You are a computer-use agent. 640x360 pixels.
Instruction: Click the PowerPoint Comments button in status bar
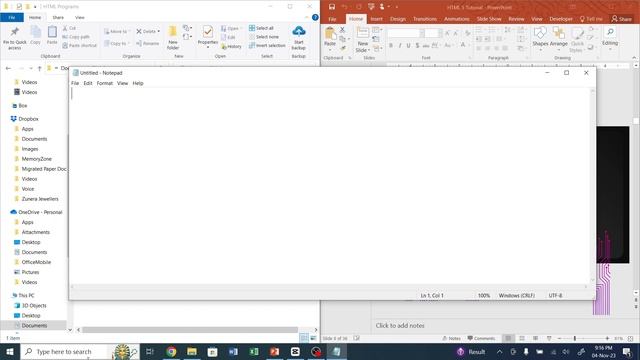click(481, 338)
